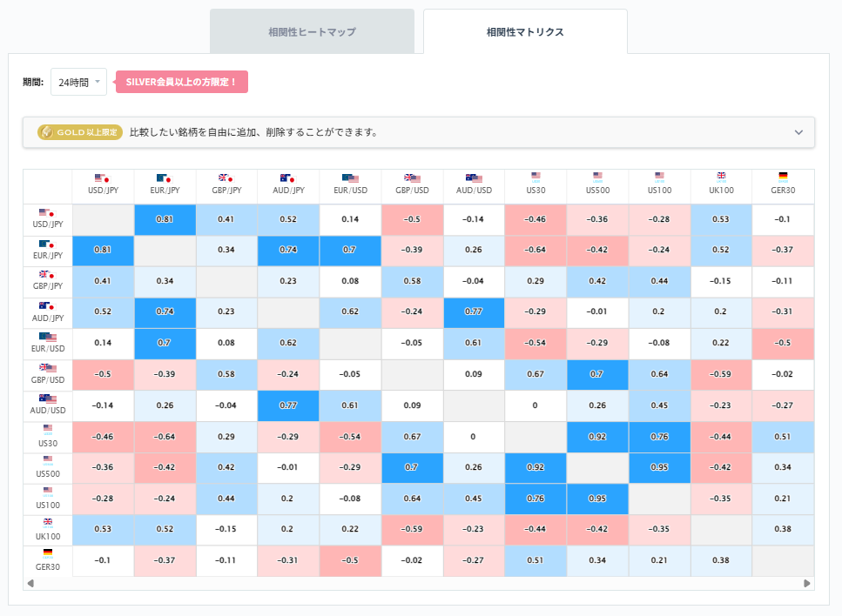Click the dropdown arrow next to 24時間
Image resolution: width=842 pixels, height=616 pixels.
[98, 81]
